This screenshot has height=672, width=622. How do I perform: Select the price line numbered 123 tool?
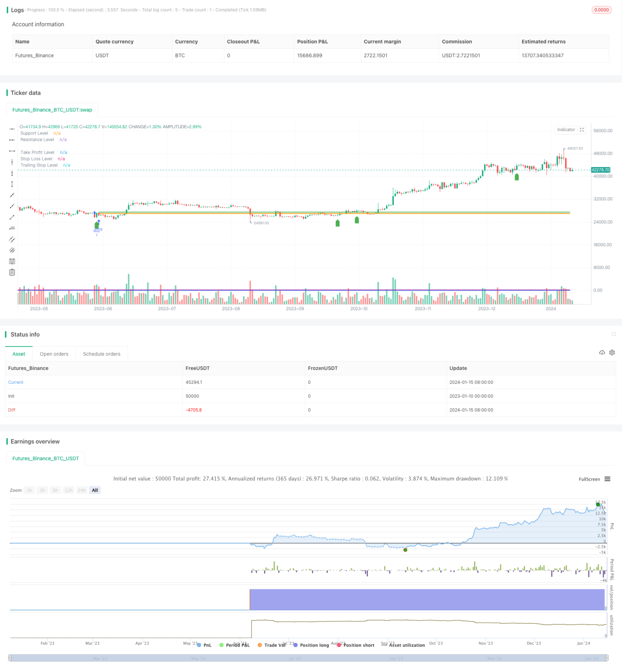tap(12, 228)
